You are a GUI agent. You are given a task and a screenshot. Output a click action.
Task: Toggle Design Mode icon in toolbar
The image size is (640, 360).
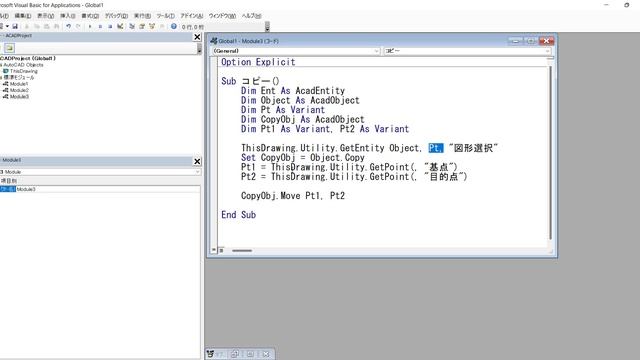click(x=120, y=27)
